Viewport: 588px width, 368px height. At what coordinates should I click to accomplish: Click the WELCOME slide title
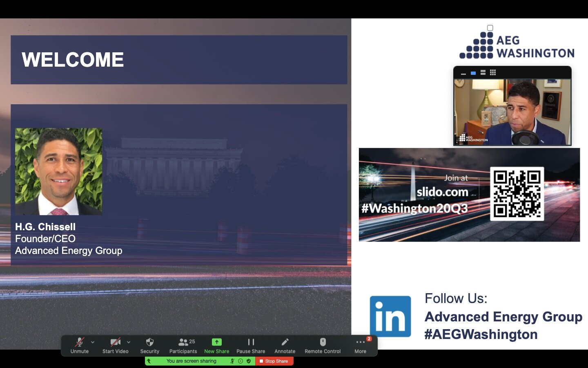pos(73,60)
